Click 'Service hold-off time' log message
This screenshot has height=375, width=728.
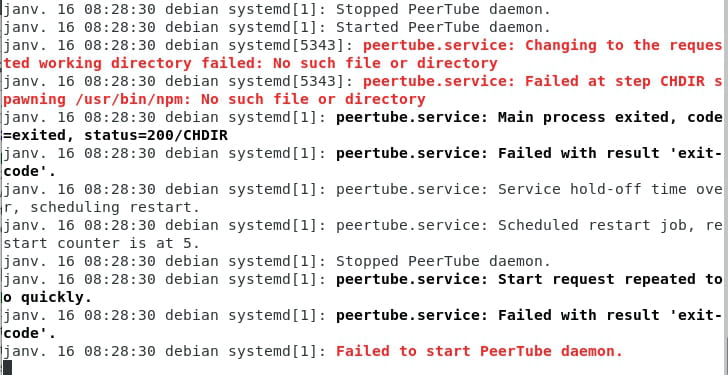click(592, 189)
